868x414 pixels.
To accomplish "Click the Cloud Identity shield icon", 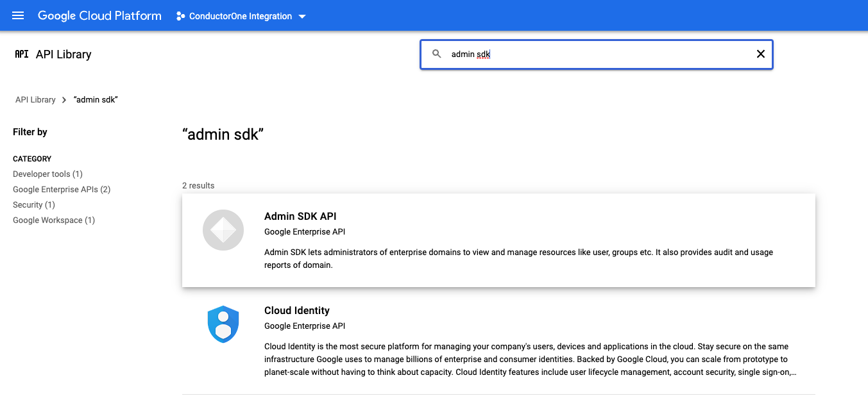I will 223,324.
